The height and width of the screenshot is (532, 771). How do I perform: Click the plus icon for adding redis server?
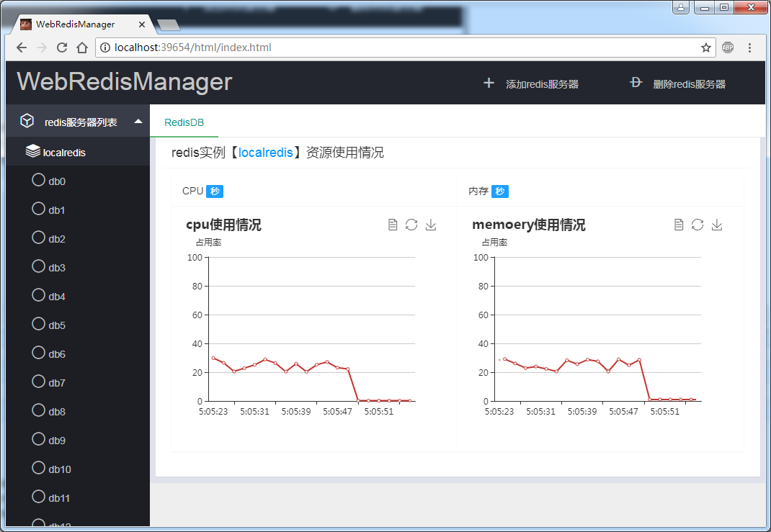[489, 83]
